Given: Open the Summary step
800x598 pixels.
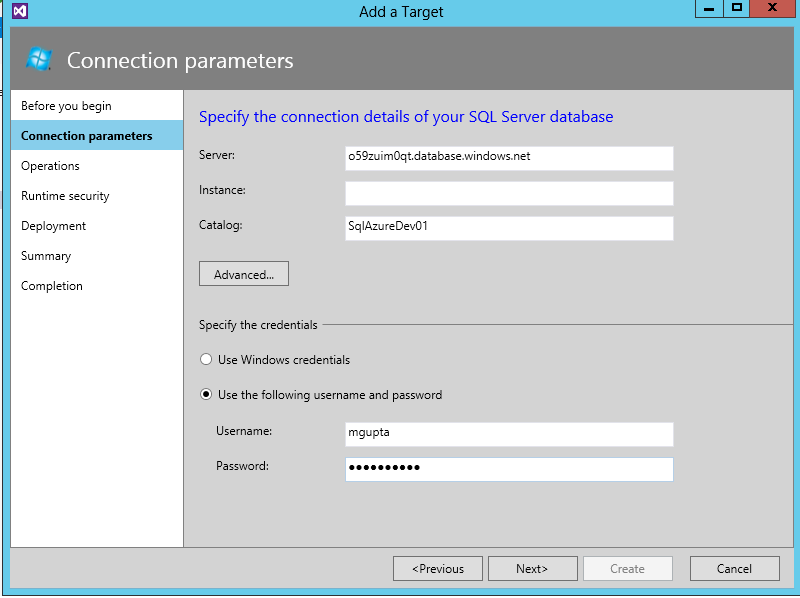Looking at the screenshot, I should coord(97,256).
